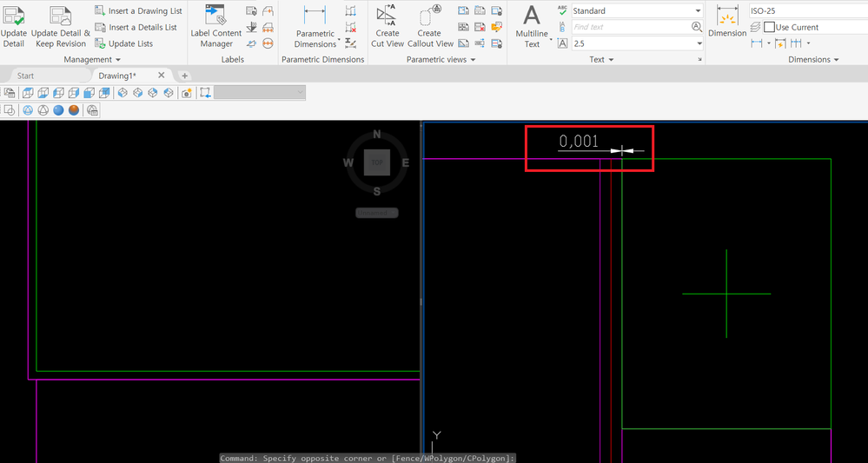The width and height of the screenshot is (868, 463).
Task: Click the find text search magnifier icon
Action: click(697, 27)
